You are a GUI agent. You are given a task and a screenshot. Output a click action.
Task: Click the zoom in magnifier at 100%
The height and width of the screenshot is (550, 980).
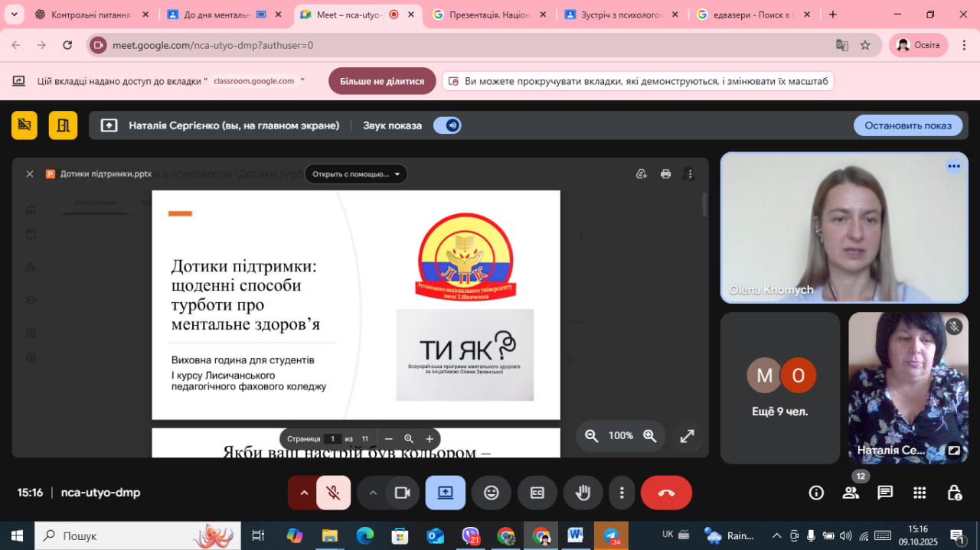650,436
